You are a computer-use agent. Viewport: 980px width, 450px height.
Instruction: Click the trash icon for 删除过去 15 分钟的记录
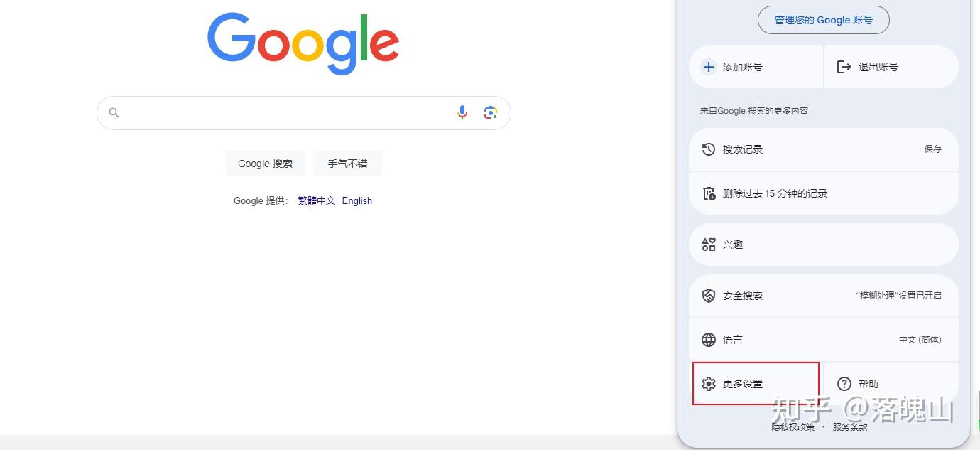tap(708, 193)
